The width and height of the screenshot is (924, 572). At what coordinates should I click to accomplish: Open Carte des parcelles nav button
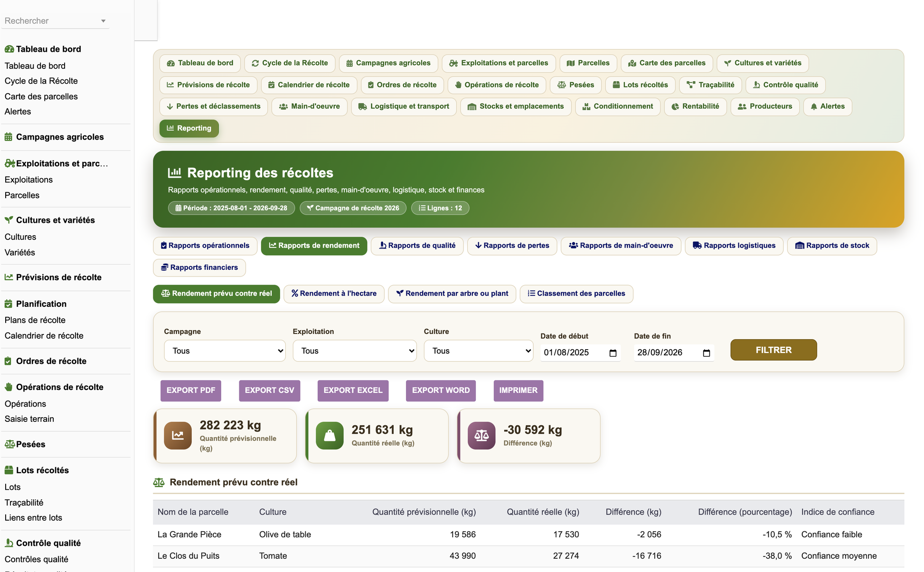pyautogui.click(x=667, y=63)
